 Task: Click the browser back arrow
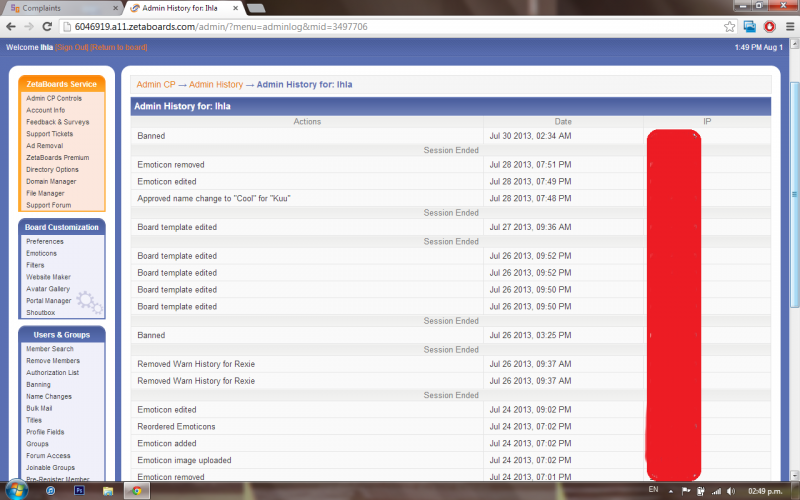(11, 26)
